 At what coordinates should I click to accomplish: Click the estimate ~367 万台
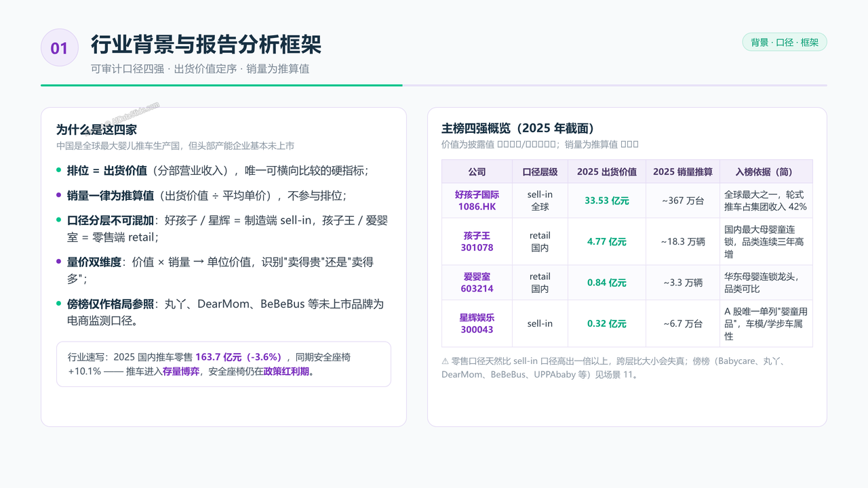click(x=683, y=201)
